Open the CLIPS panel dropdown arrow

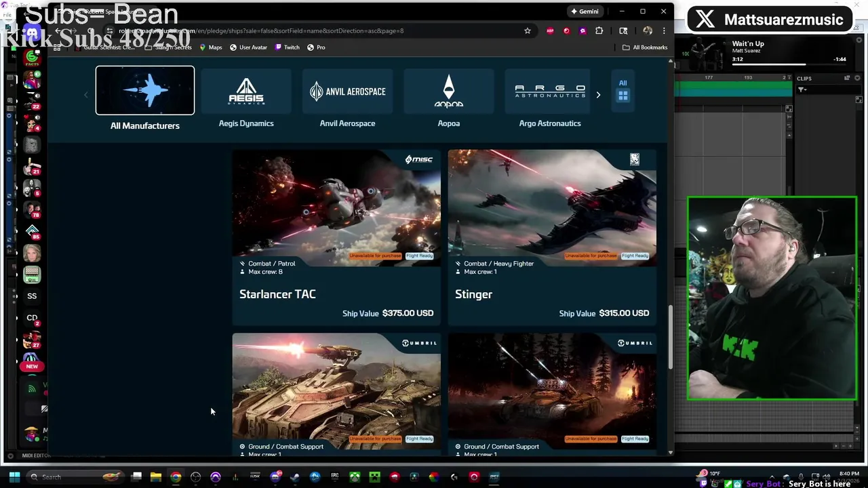click(x=856, y=79)
